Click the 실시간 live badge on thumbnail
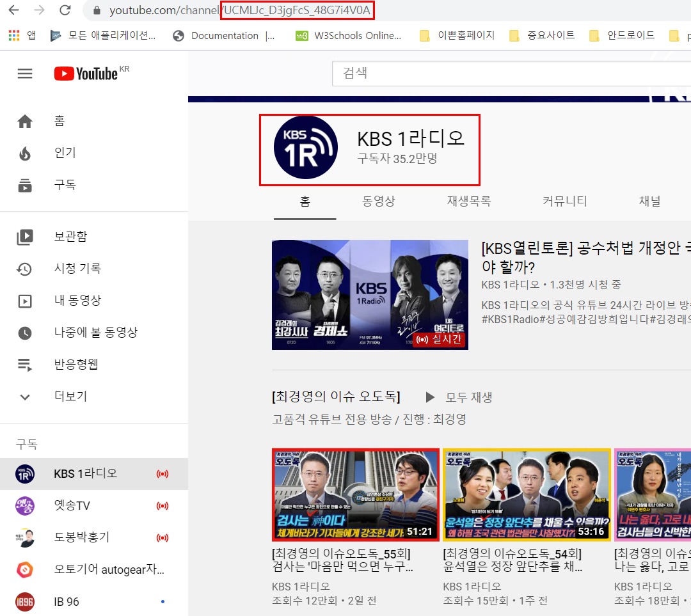Image resolution: width=691 pixels, height=616 pixels. pyautogui.click(x=439, y=339)
